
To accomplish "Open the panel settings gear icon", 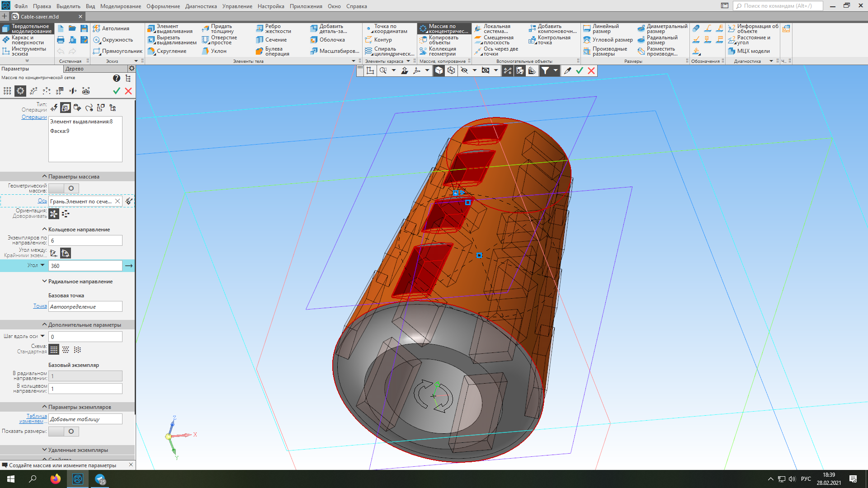I will (x=132, y=69).
